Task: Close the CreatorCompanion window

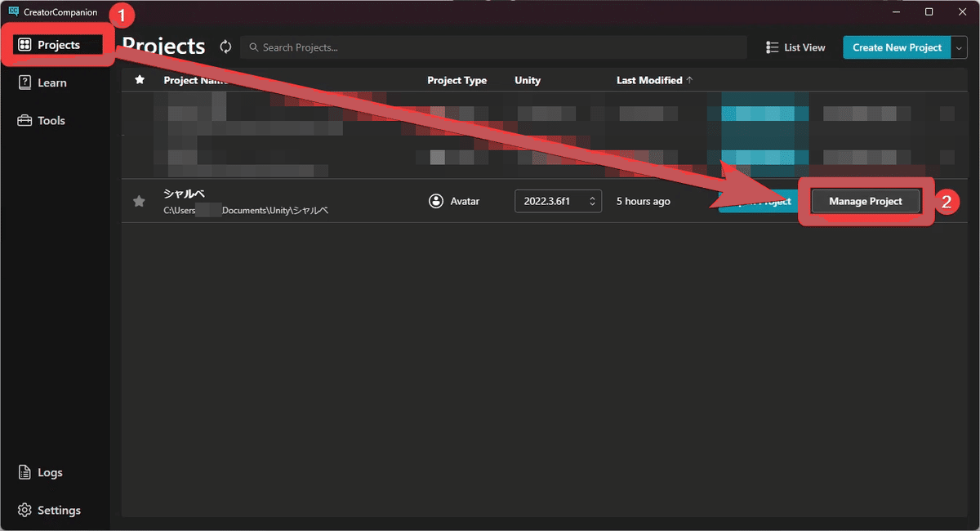Action: (961, 11)
